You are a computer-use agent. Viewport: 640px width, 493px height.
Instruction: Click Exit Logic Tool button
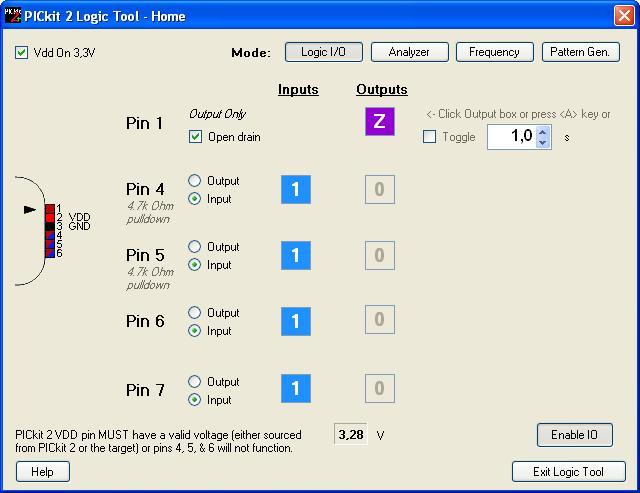tap(569, 472)
